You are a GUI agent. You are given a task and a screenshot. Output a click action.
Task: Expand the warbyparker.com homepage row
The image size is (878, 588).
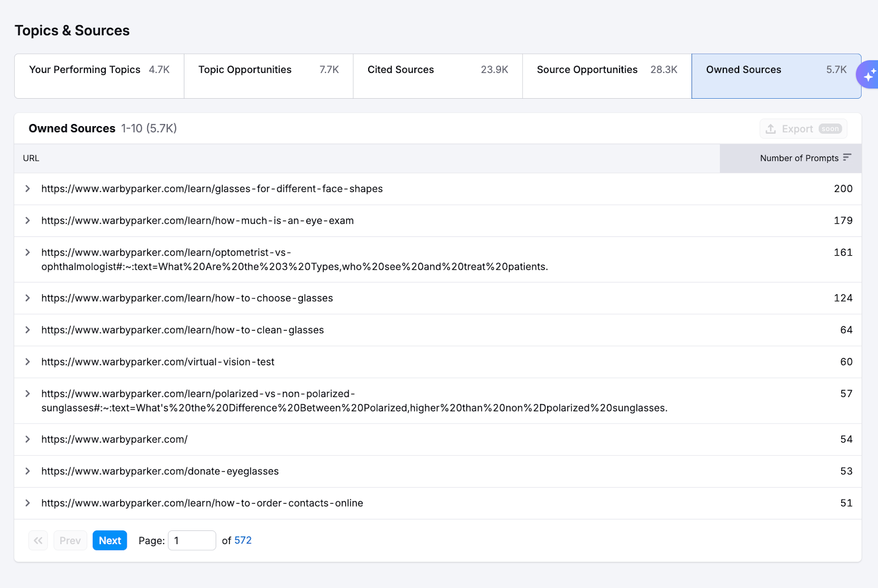(27, 439)
